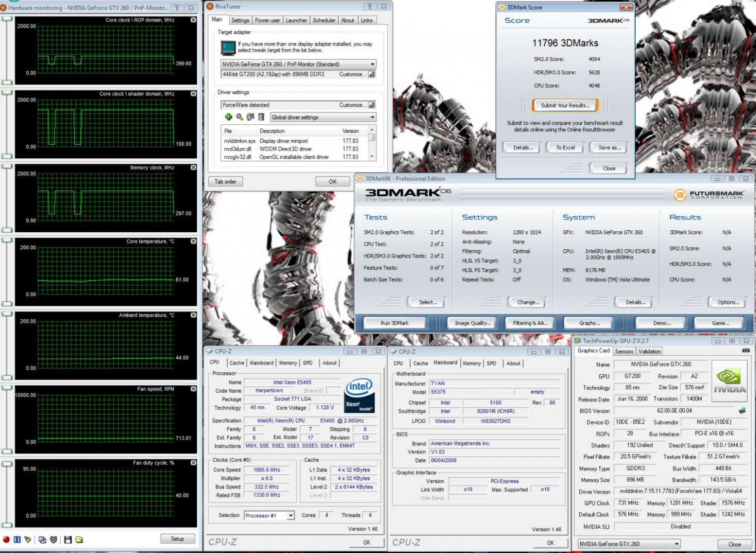Close the Core temperature graph
756x553 pixels.
193,242
